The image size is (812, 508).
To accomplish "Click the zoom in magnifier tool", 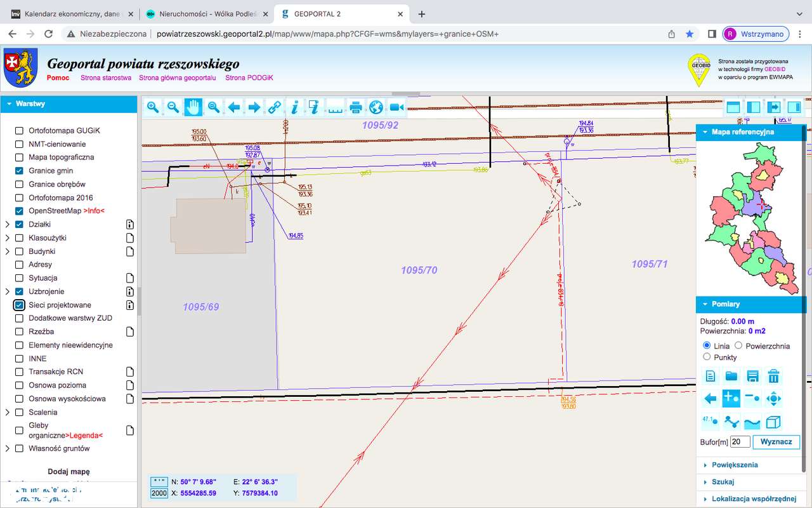I will 153,107.
